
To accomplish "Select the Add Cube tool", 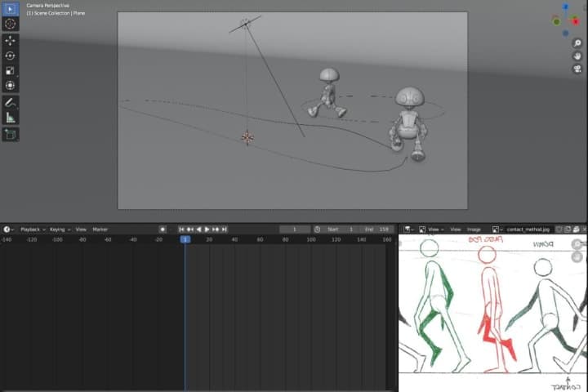I will [11, 134].
